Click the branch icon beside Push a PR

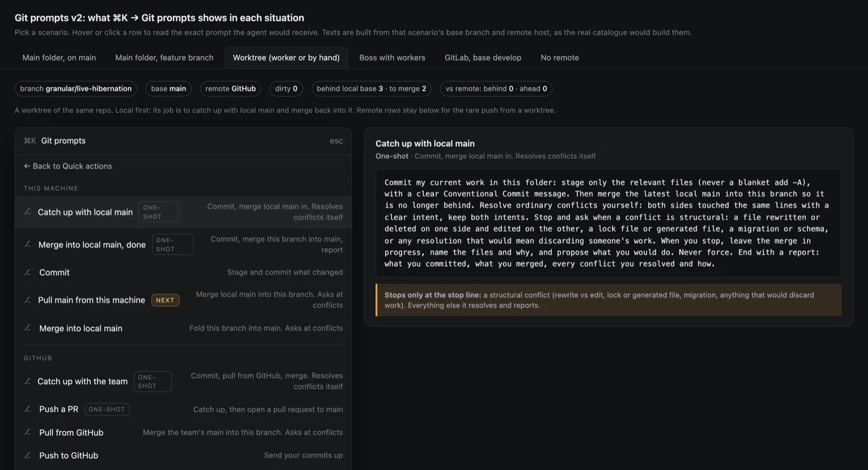[27, 409]
